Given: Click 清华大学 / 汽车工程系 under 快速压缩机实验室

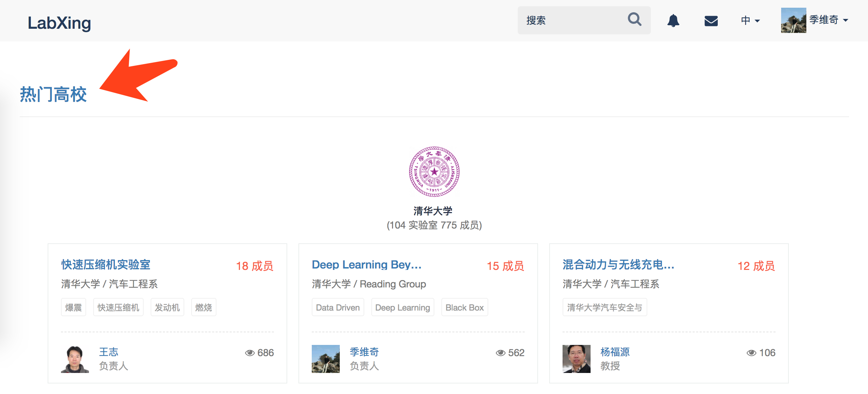Looking at the screenshot, I should (x=109, y=284).
